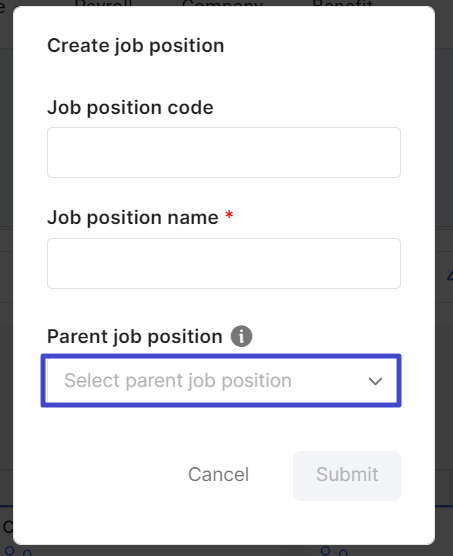
Task: Select the partially hidden Payroll tab behind the dialog
Action: [x=104, y=3]
